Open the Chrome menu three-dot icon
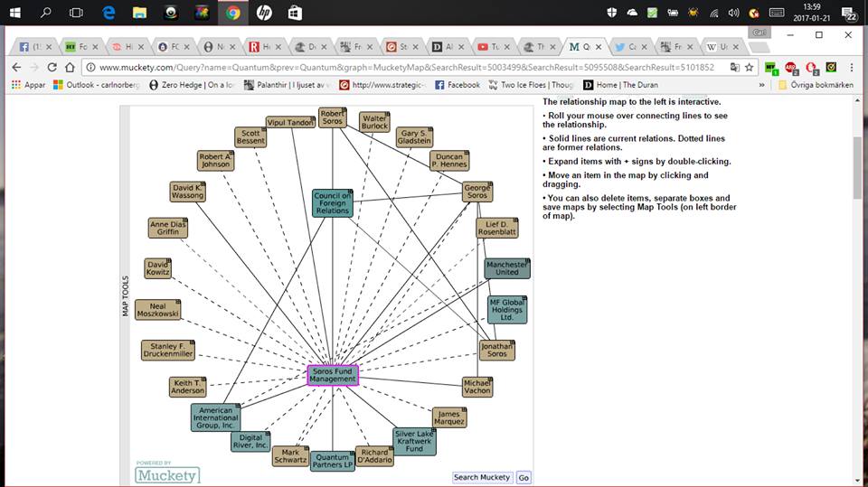The height and width of the screenshot is (487, 868). click(850, 67)
